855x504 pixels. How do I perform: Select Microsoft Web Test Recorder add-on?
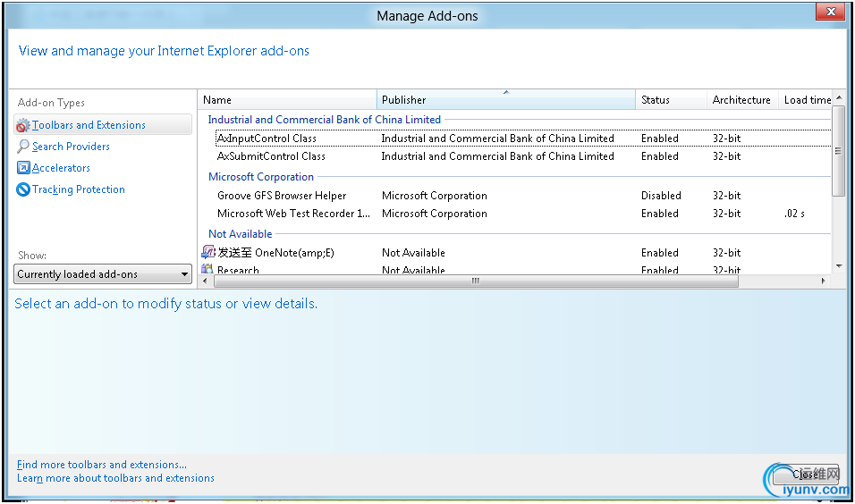[x=293, y=214]
